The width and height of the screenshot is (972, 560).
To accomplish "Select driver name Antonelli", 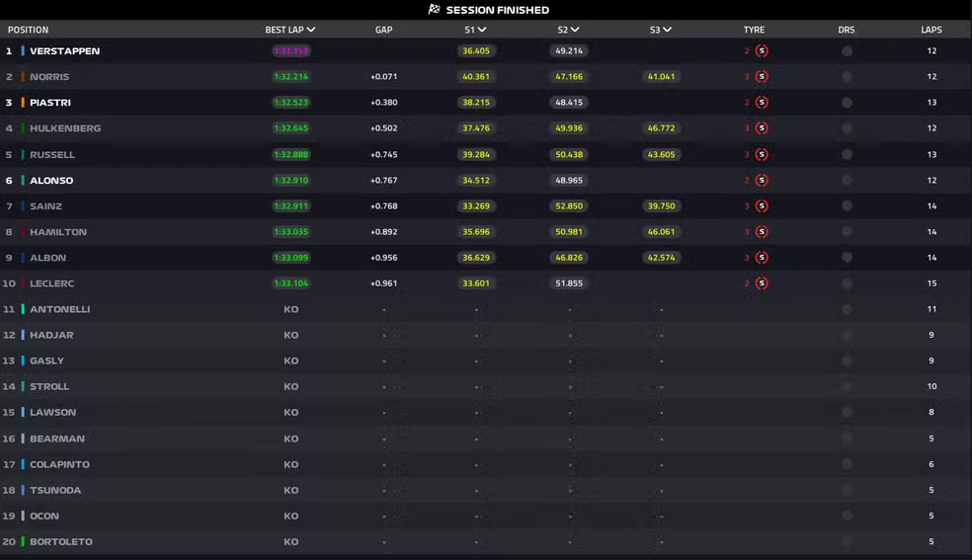I will click(59, 309).
